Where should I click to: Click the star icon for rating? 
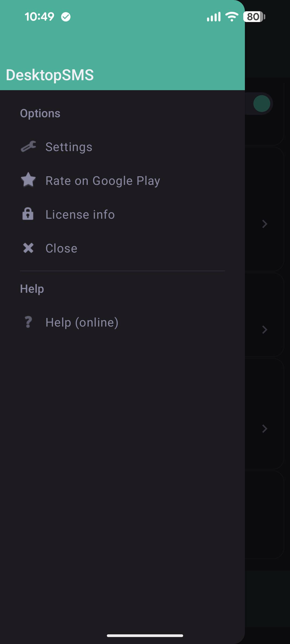tap(28, 180)
